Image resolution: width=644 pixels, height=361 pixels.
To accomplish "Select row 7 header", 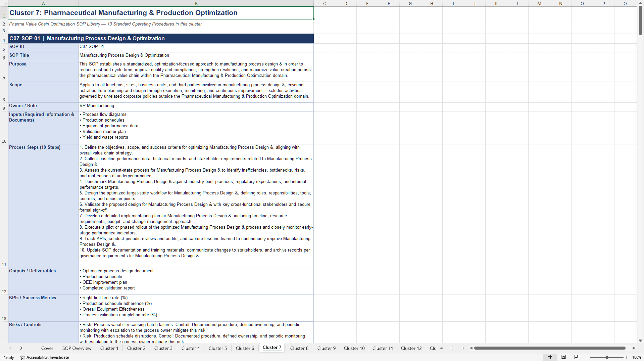I will (x=4, y=71).
